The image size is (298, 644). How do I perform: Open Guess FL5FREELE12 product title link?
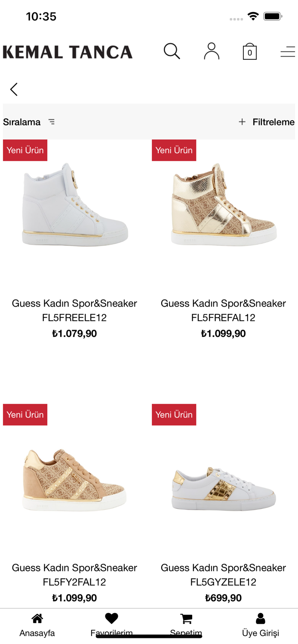[x=74, y=310]
